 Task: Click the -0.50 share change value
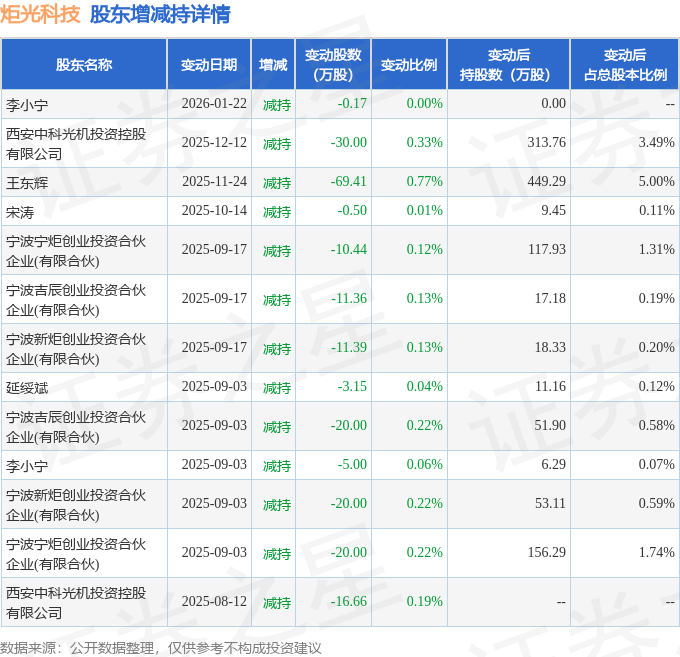tap(352, 210)
